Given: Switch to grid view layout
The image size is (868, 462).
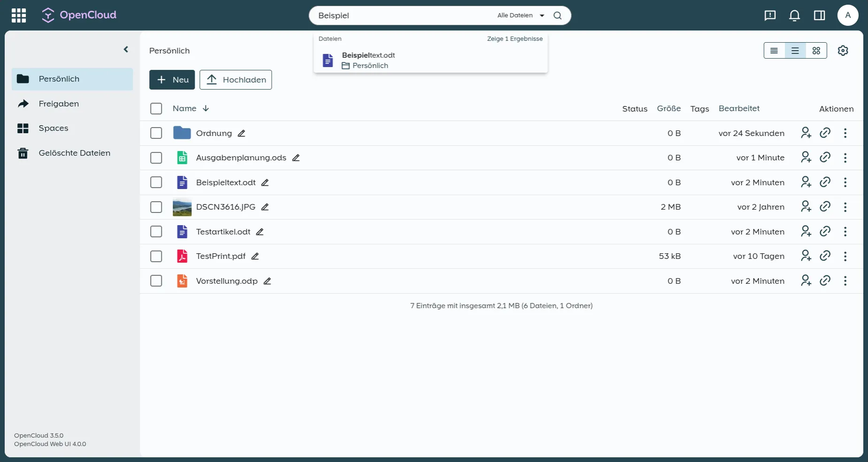Looking at the screenshot, I should click(x=816, y=50).
